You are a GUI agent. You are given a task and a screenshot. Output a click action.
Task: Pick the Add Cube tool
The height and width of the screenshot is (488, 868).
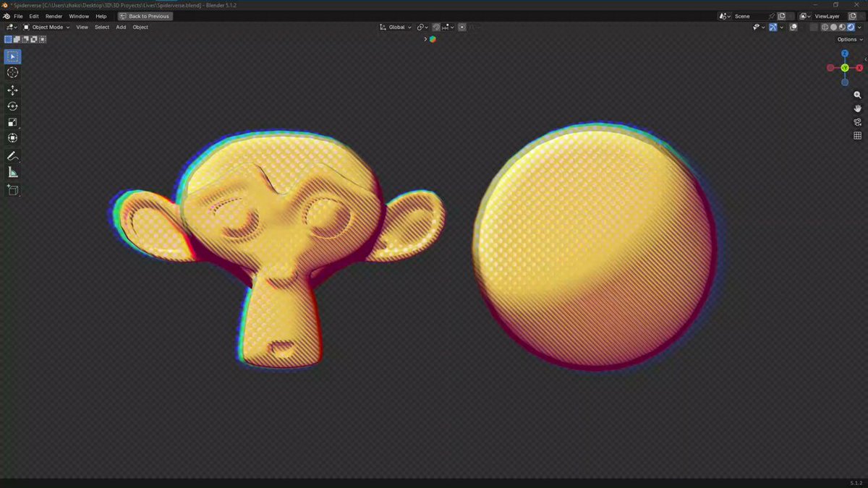[12, 190]
